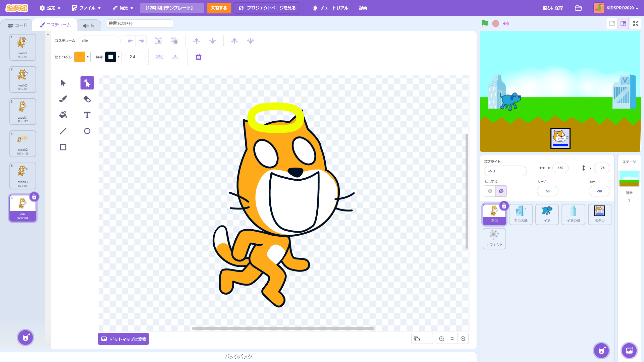Image resolution: width=644 pixels, height=362 pixels.
Task: Click the orange fill color swatch
Action: 80,57
